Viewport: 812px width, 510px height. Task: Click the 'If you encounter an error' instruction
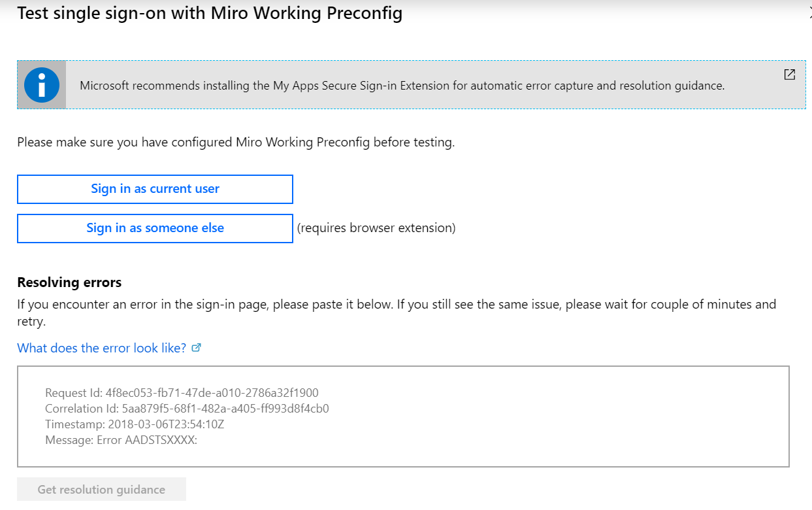pyautogui.click(x=396, y=304)
